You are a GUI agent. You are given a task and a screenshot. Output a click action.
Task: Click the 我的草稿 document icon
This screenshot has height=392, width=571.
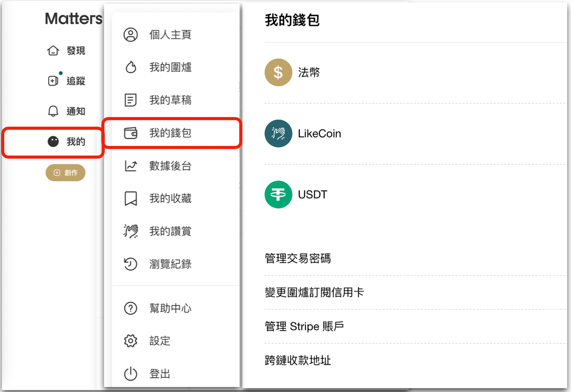coord(130,100)
